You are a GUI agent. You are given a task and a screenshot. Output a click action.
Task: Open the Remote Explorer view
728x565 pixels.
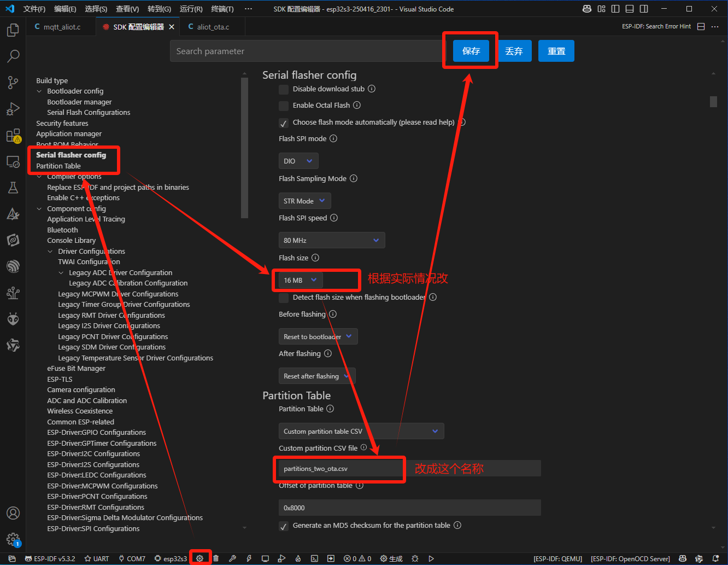(13, 162)
